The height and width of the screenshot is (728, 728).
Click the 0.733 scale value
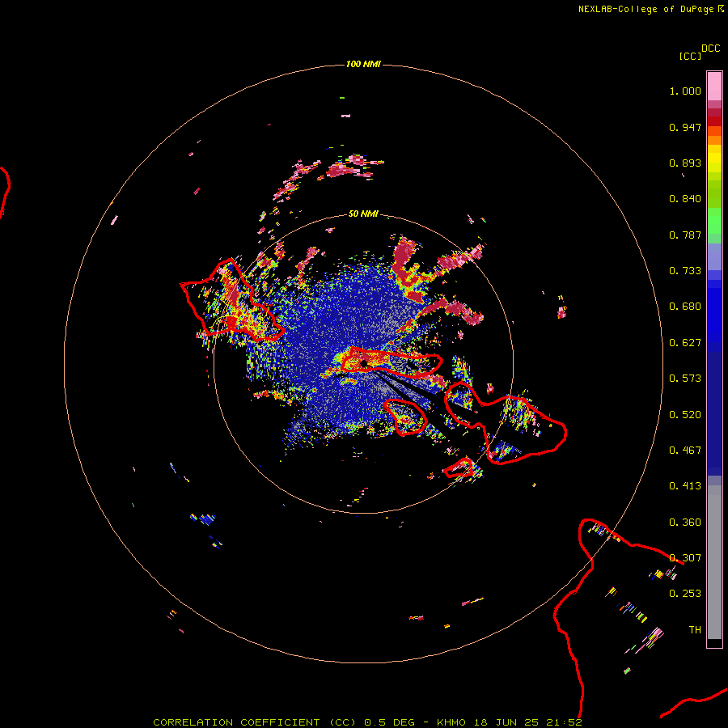tap(685, 271)
